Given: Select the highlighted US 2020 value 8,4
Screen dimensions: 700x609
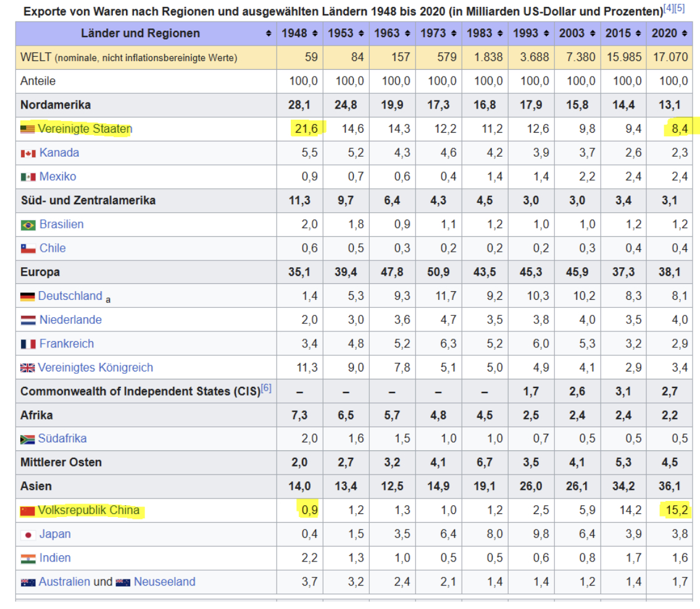Looking at the screenshot, I should [x=680, y=129].
